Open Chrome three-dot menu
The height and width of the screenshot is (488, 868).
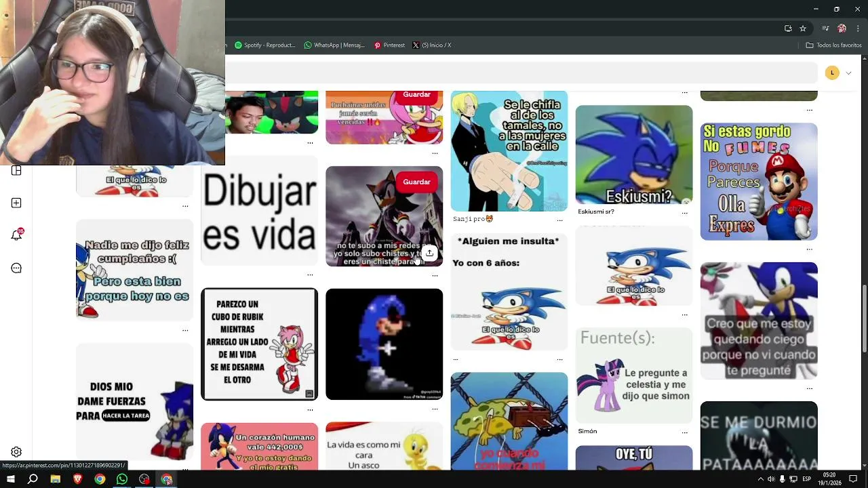(857, 28)
